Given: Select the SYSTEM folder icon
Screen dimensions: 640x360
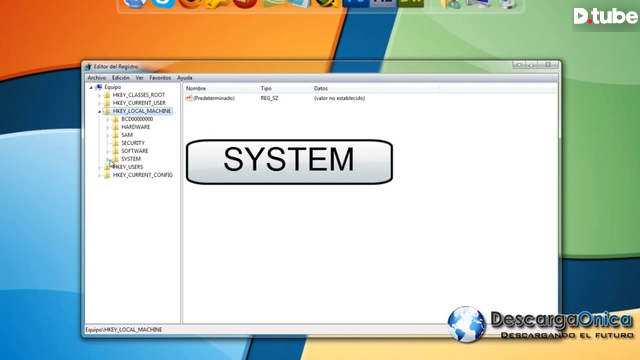Looking at the screenshot, I should (116, 159).
